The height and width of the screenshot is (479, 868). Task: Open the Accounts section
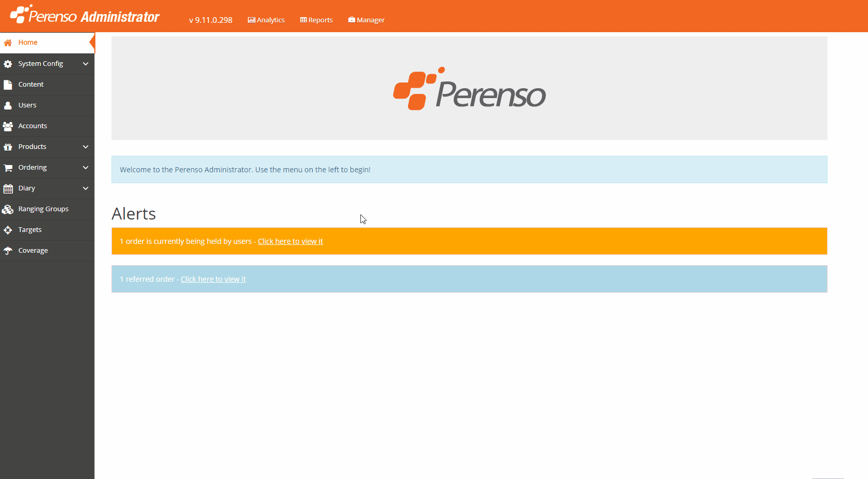[x=47, y=126]
